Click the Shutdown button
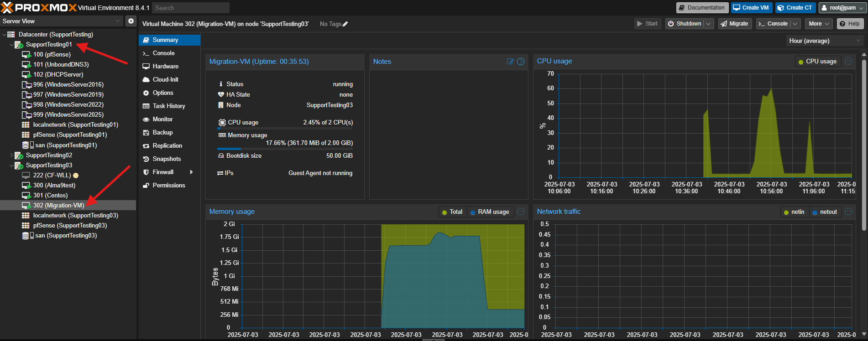The height and width of the screenshot is (341, 868). 685,24
